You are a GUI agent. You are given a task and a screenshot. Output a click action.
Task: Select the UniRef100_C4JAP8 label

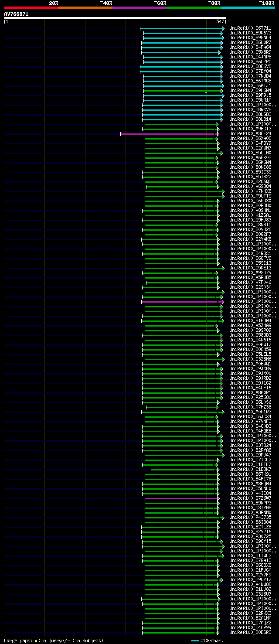[250, 57]
